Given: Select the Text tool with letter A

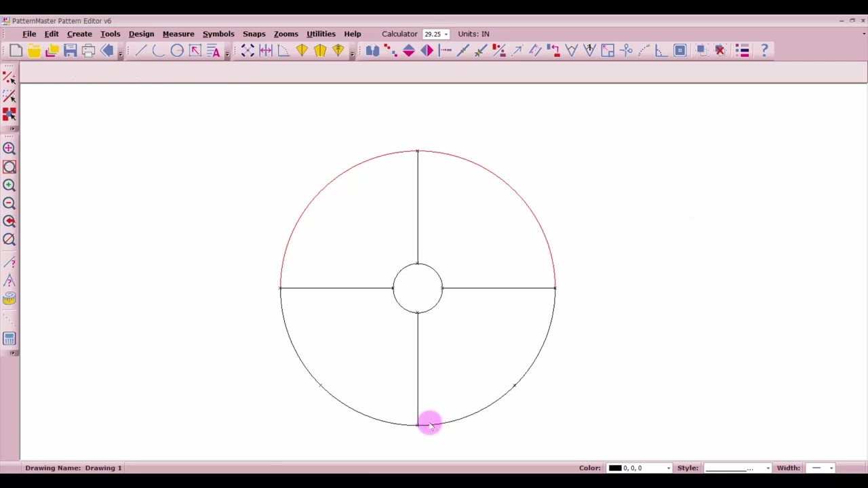Looking at the screenshot, I should click(x=214, y=50).
